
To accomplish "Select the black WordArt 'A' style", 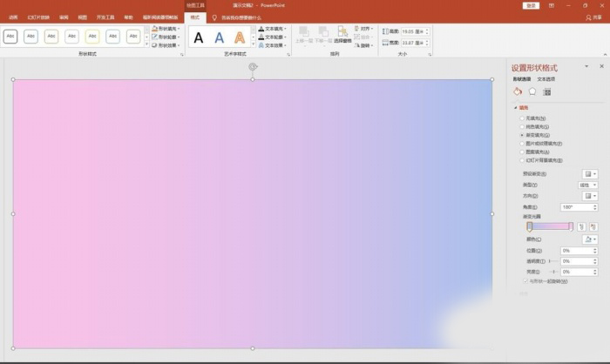I will tap(199, 37).
